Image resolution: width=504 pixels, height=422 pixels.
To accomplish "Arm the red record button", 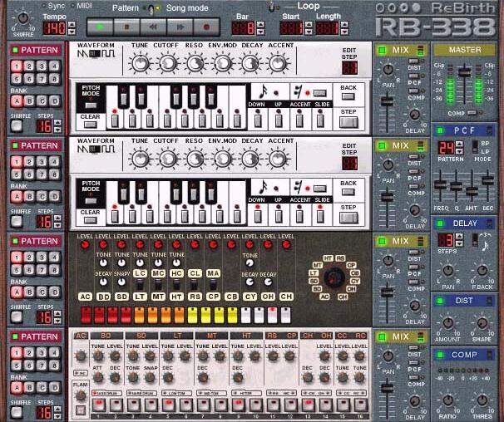I will (206, 27).
